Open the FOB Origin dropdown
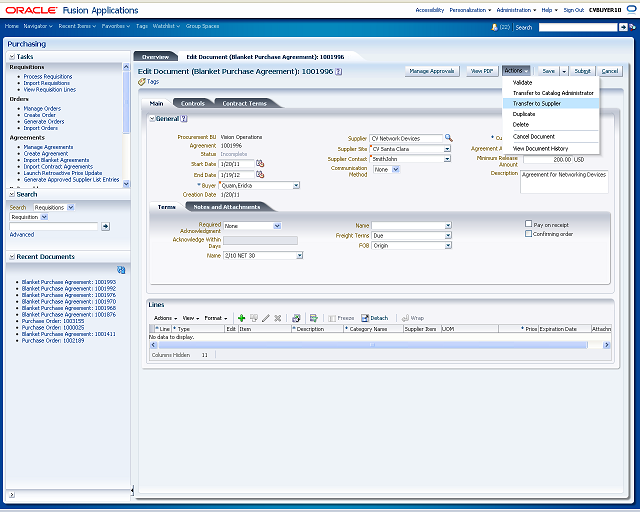The image size is (640, 512). pyautogui.click(x=448, y=245)
